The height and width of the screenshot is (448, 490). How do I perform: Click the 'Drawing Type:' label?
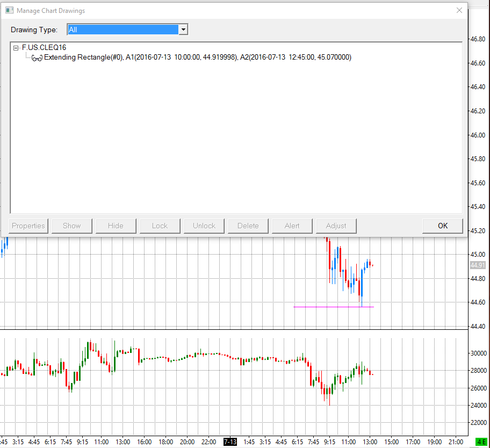tap(34, 30)
